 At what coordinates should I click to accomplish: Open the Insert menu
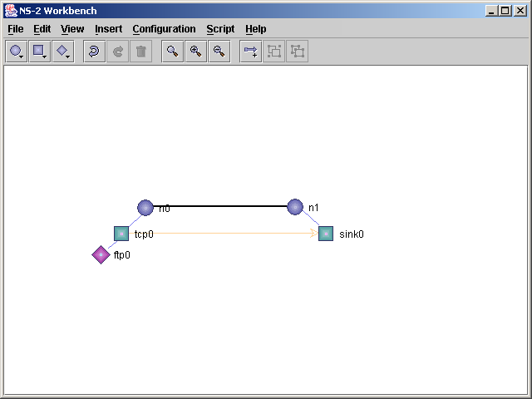[x=109, y=29]
